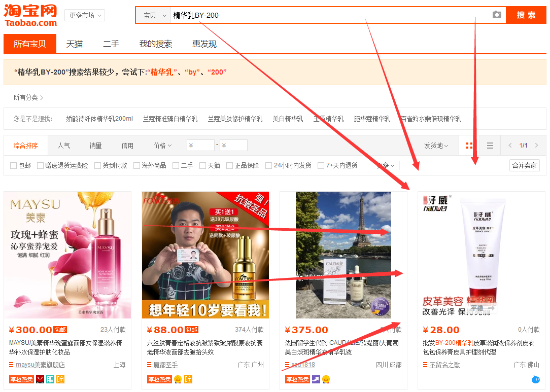This screenshot has height=392, width=550.
Task: Click the shop icon beside 魔都圣手
Action: click(x=149, y=365)
